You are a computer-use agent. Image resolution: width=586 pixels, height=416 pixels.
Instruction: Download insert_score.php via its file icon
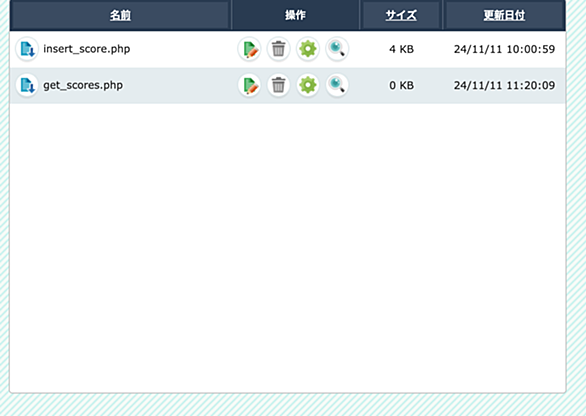tap(27, 49)
